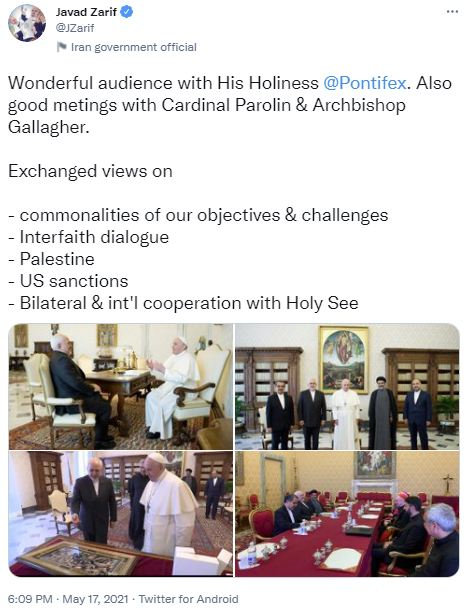Open the @Pontifex mention link
The width and height of the screenshot is (470, 616).
364,83
